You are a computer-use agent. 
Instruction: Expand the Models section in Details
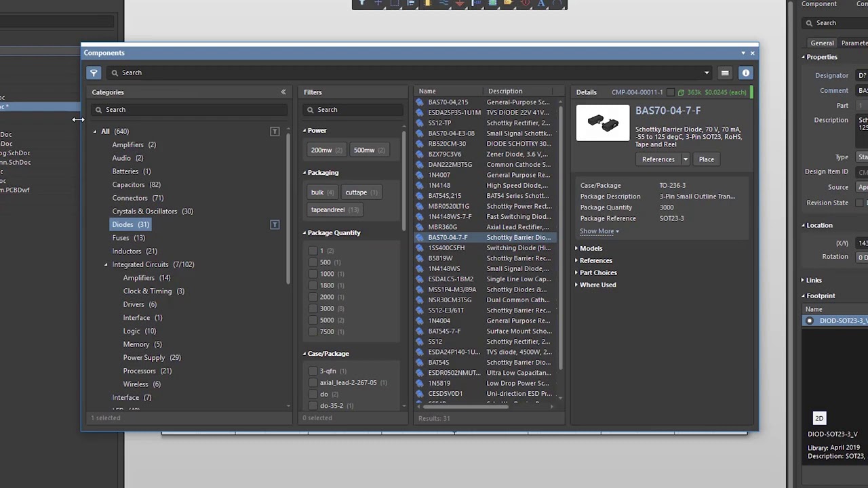click(x=590, y=248)
